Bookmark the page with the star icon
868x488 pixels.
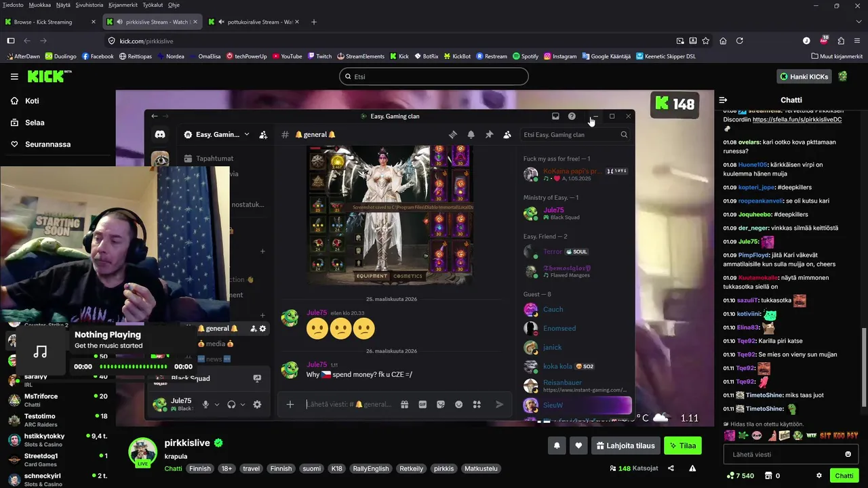[706, 41]
